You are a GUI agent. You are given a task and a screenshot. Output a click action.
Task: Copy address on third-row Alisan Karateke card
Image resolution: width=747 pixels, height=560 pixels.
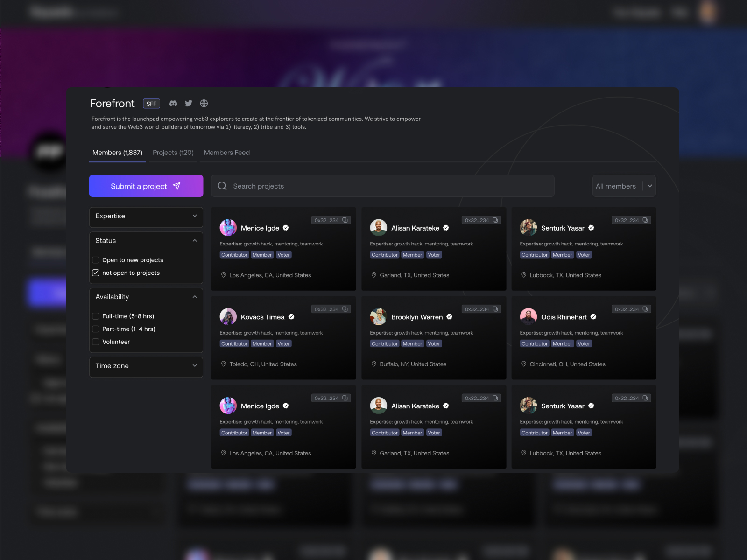click(495, 398)
